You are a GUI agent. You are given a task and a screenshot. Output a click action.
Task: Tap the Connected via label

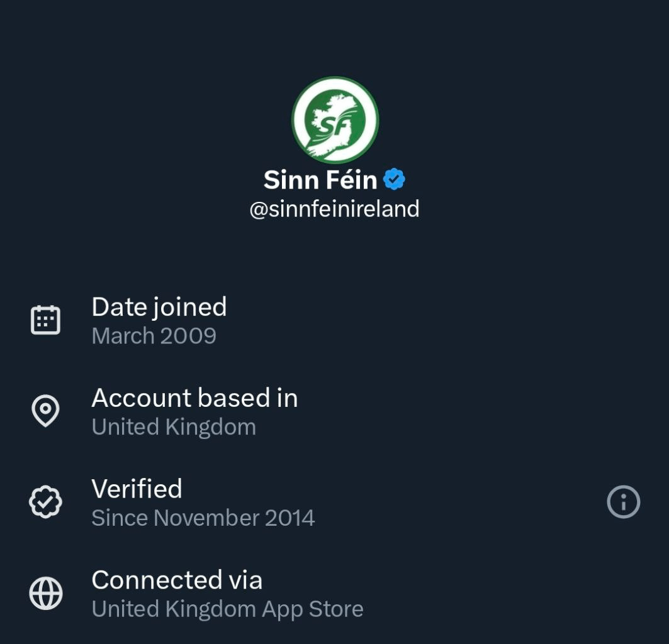tap(177, 580)
